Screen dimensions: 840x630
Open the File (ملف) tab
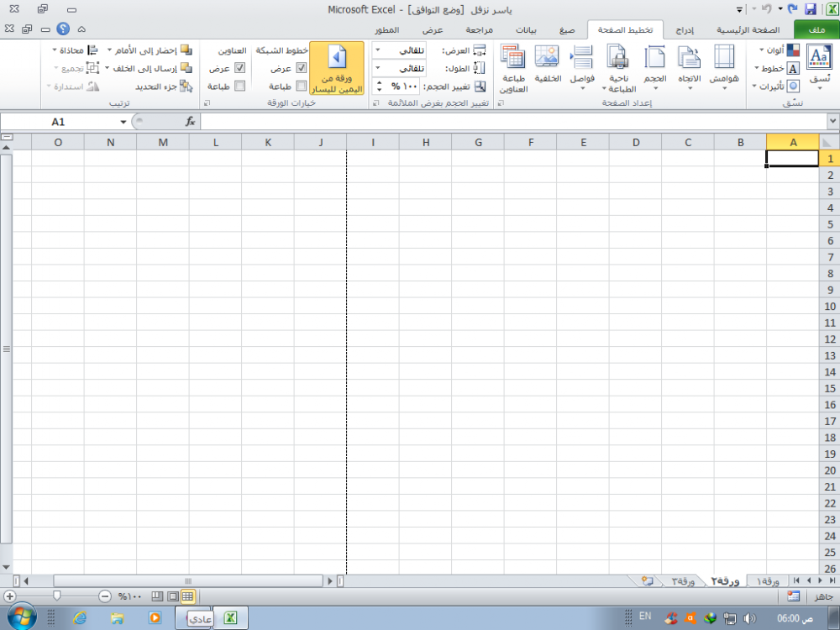point(816,30)
